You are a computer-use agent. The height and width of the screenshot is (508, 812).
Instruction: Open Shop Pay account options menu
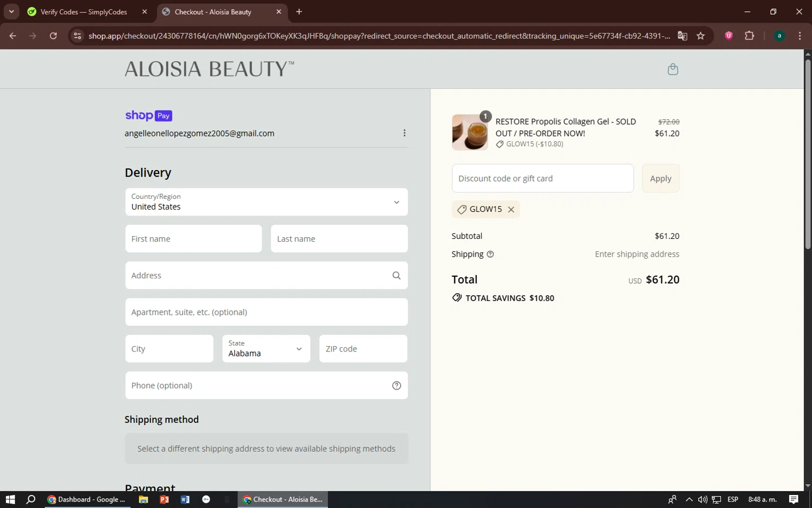point(404,133)
